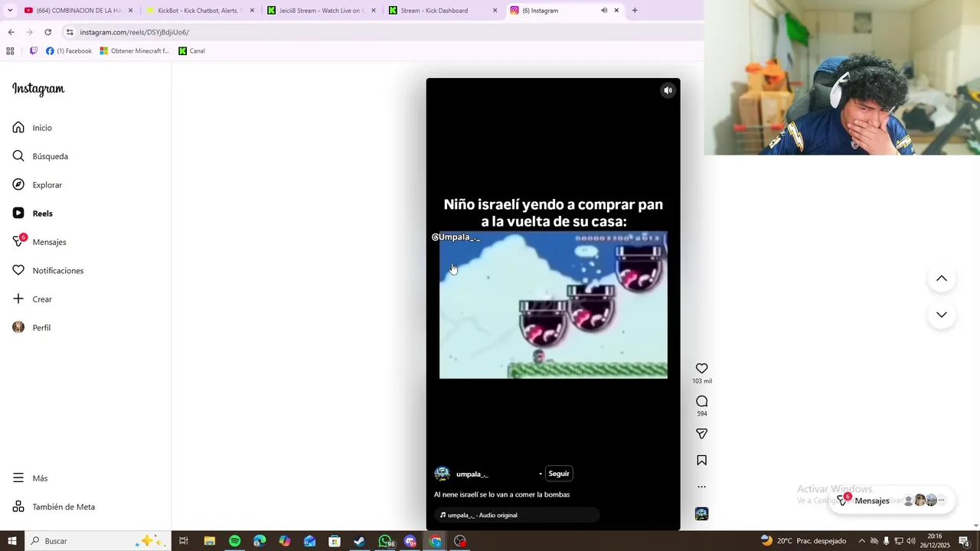Click umpala_._ avatar picture
Screen dimensions: 980x551
(x=442, y=474)
